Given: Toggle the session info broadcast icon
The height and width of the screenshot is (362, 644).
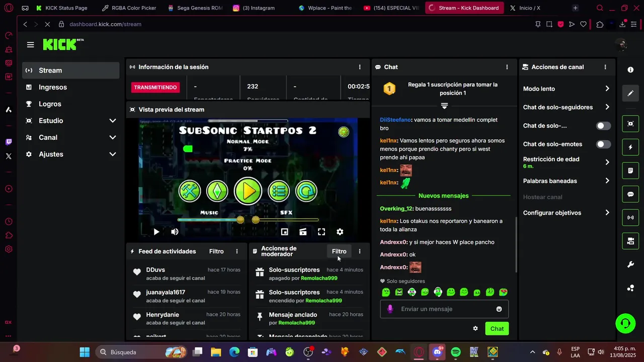Looking at the screenshot, I should [x=630, y=218].
